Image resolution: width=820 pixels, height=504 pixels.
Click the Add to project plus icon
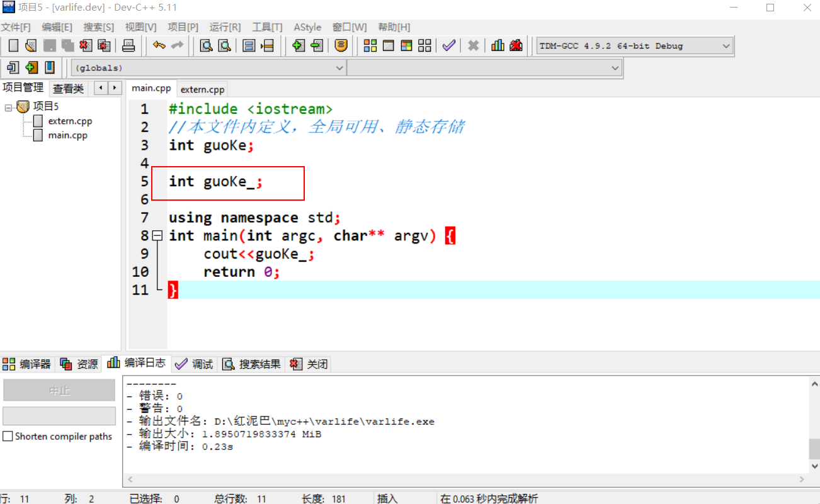[298, 45]
